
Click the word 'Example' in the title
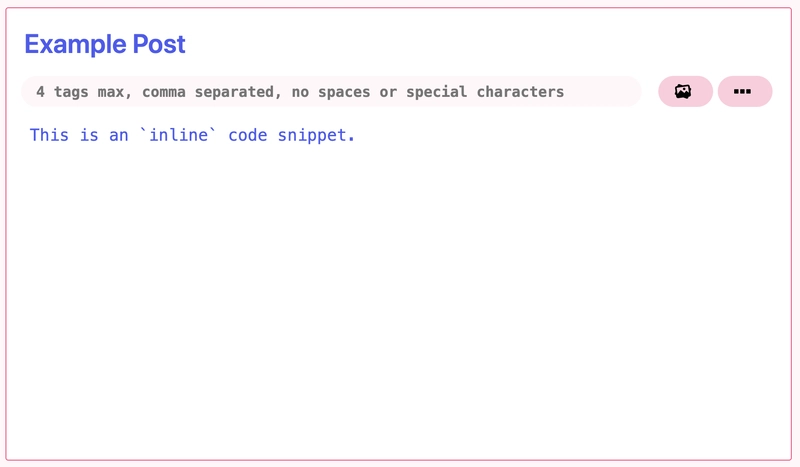(76, 44)
